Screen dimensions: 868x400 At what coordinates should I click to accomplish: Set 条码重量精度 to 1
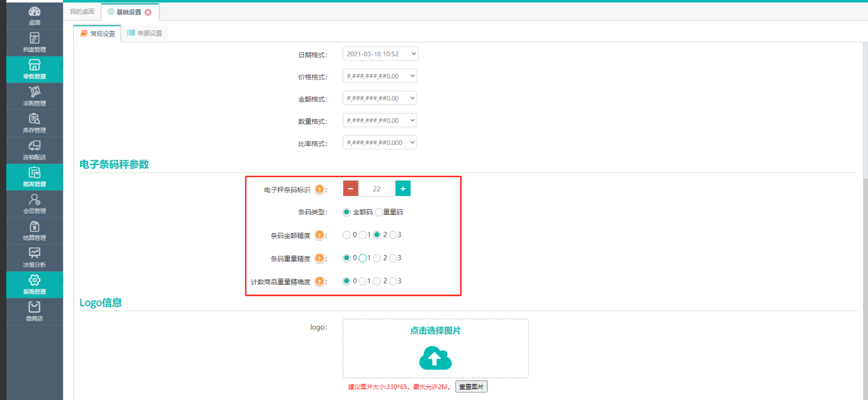tap(363, 258)
